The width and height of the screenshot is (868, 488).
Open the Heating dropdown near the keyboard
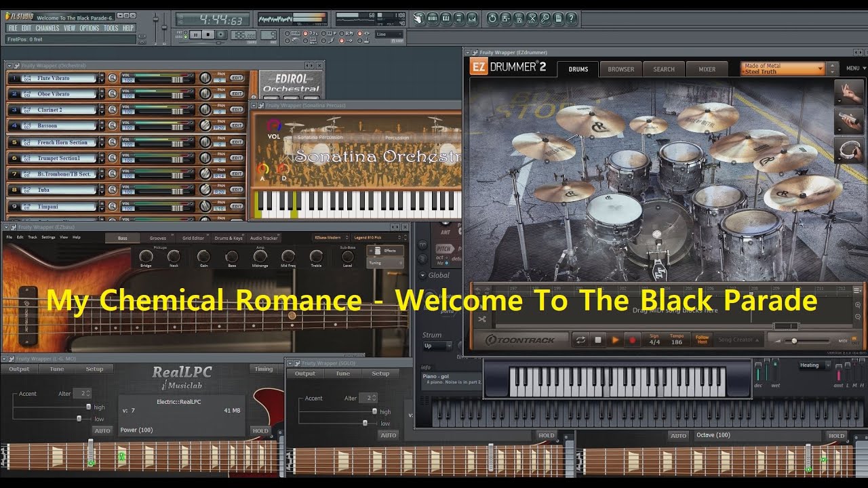[x=814, y=365]
